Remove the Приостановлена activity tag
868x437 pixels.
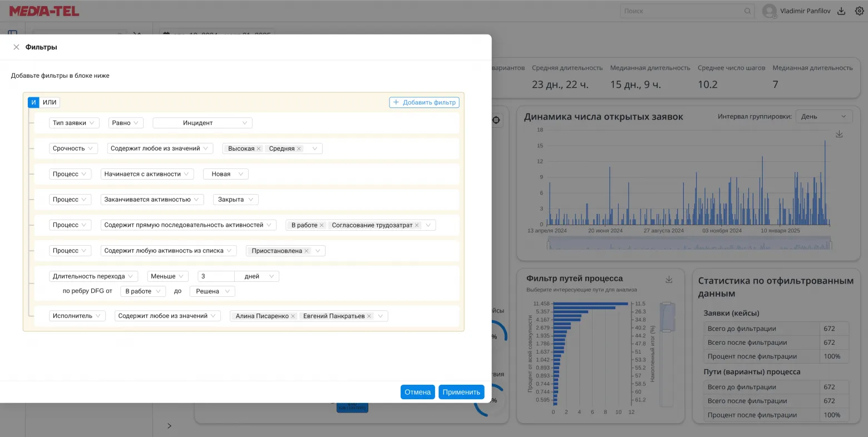[307, 251]
